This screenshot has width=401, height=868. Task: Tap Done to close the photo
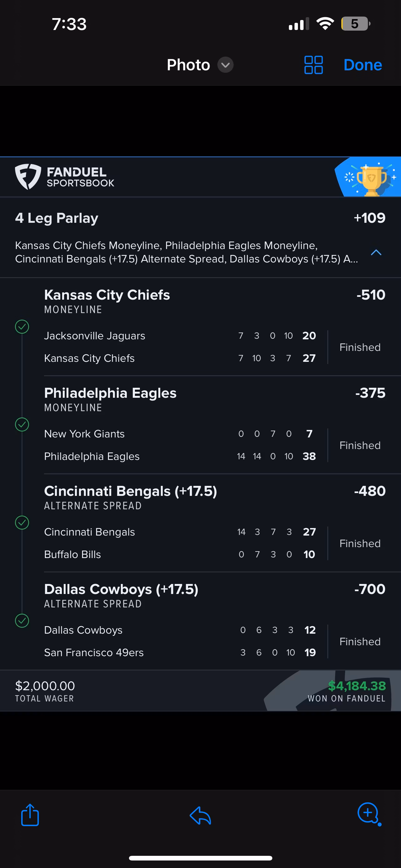pos(363,65)
